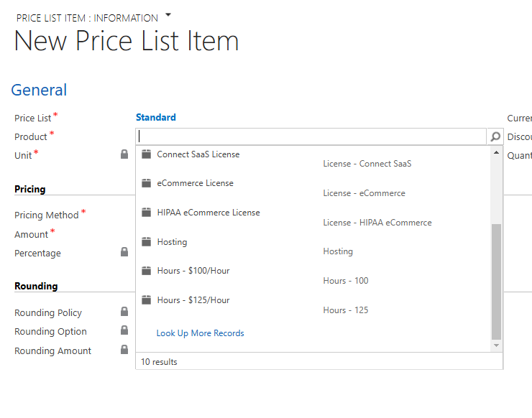Click scroll down arrow in lookup results
The image size is (532, 418).
tap(496, 345)
